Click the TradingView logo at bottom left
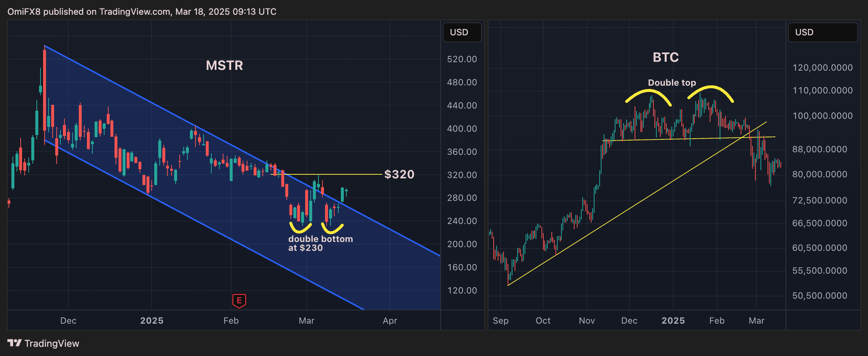Screen dimensions: 868x356 (43, 343)
